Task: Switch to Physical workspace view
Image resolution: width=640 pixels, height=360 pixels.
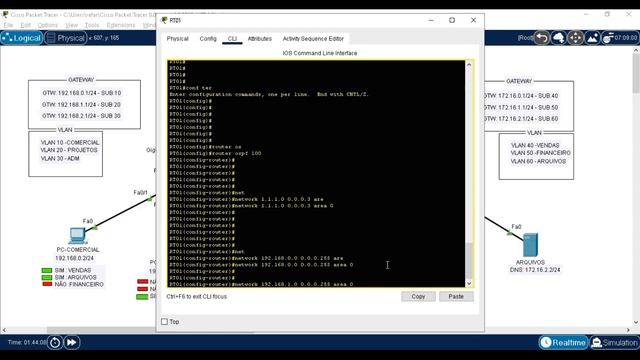Action: click(x=65, y=38)
